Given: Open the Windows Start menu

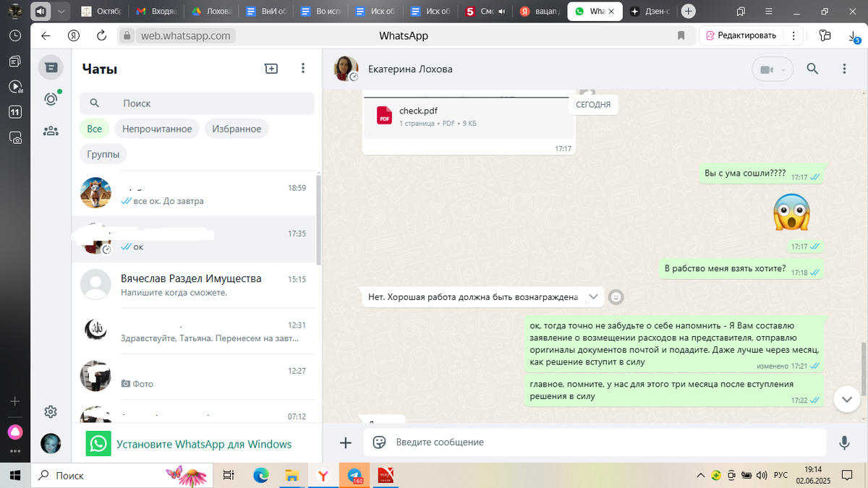Looking at the screenshot, I should pos(14,475).
